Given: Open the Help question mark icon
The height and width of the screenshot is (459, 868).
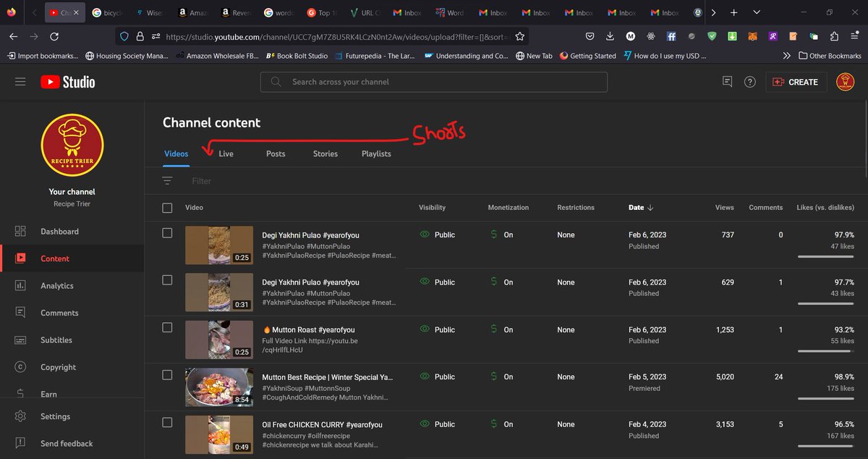Looking at the screenshot, I should tap(750, 82).
